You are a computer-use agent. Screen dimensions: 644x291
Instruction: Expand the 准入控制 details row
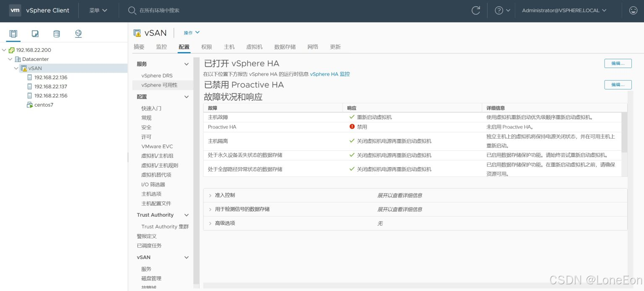coord(210,195)
